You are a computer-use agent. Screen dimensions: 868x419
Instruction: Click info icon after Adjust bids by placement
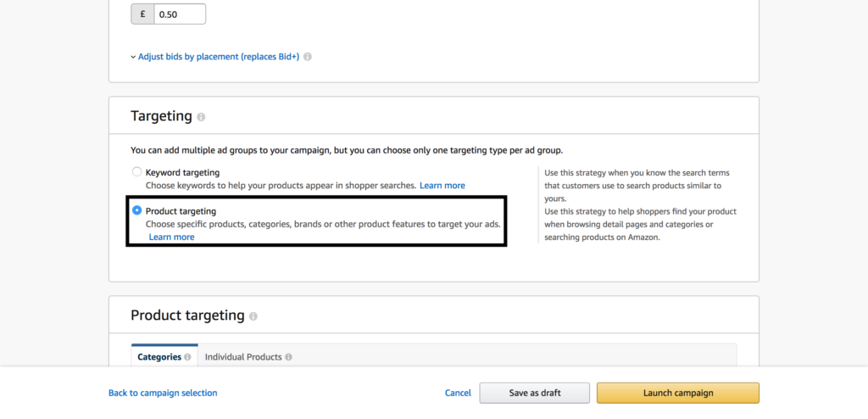[x=308, y=57]
